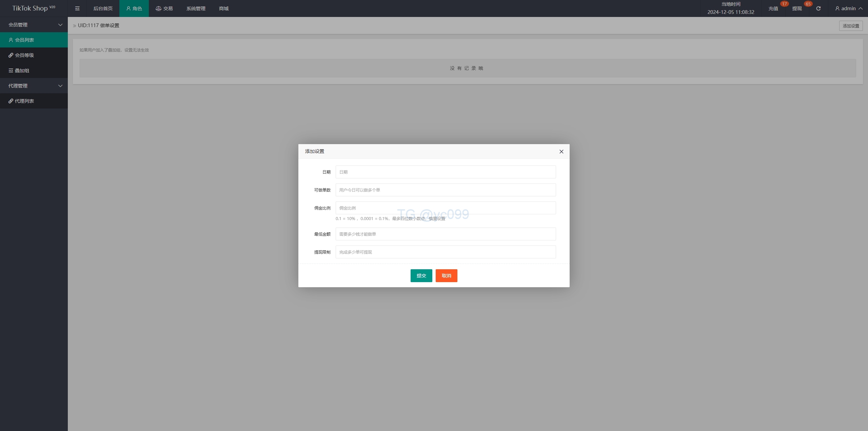Image resolution: width=868 pixels, height=431 pixels.
Task: Focus the 佣金比例 input field
Action: (x=446, y=208)
